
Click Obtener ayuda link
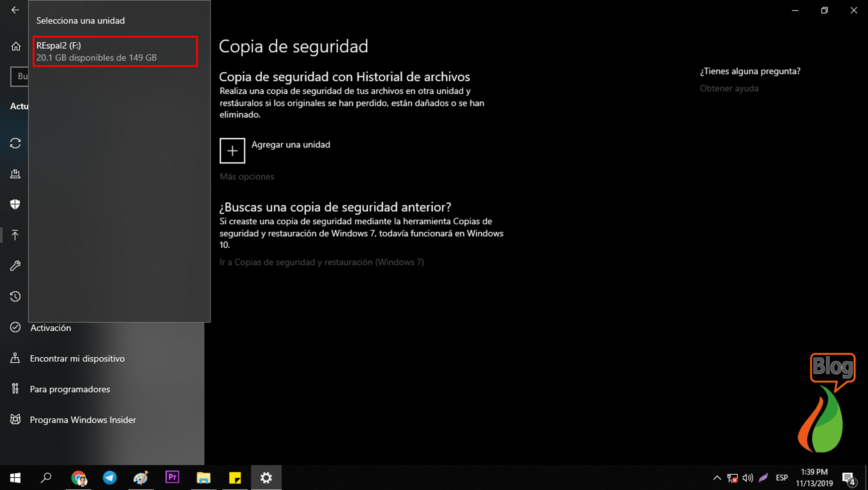point(729,88)
